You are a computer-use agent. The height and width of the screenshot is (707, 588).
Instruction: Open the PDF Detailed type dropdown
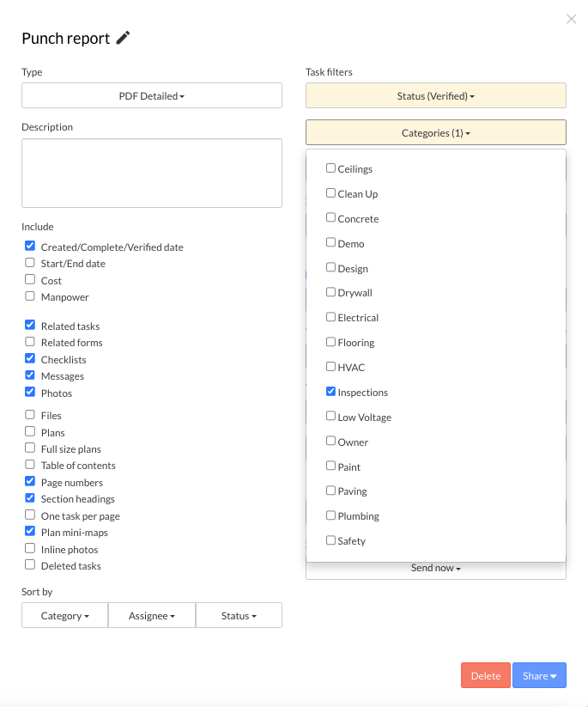coord(152,96)
